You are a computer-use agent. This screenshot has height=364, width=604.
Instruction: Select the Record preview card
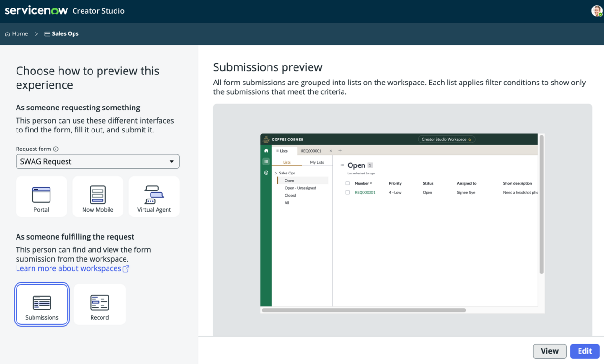100,305
